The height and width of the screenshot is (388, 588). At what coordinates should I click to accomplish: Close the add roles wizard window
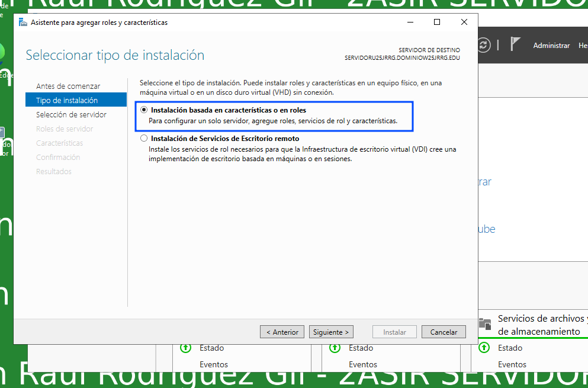point(464,22)
